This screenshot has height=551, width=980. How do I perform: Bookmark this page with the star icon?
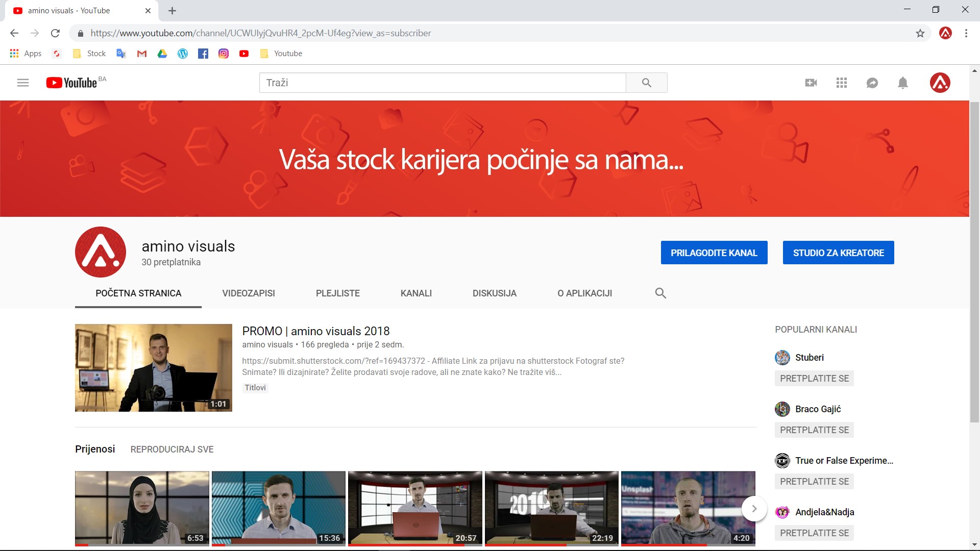point(920,33)
